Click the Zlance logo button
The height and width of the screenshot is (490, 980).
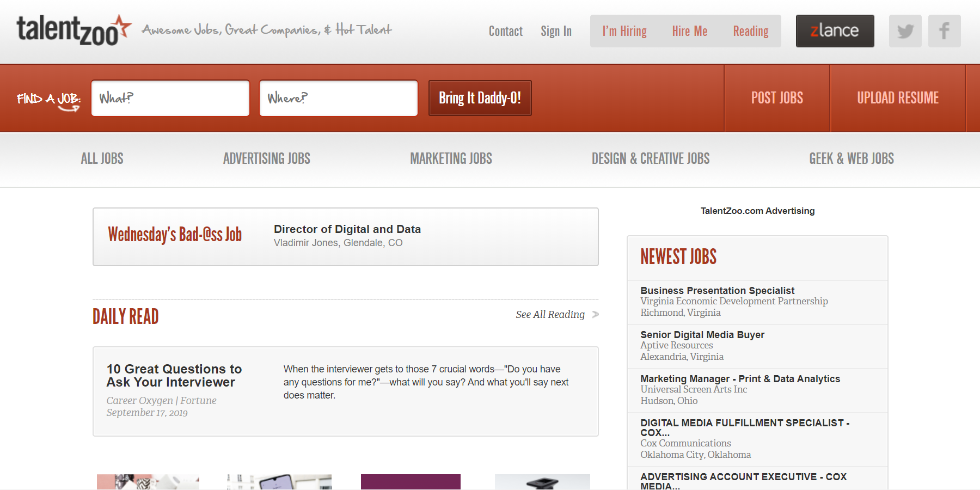(835, 31)
